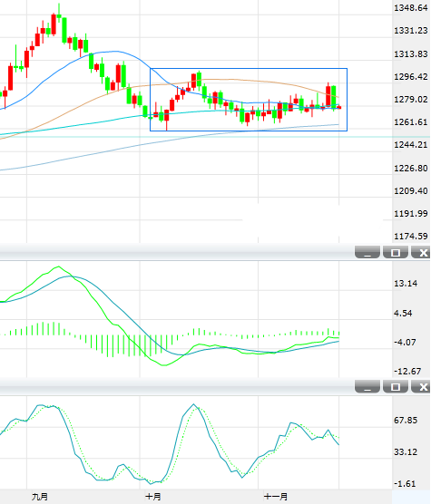Select the blue rectangle drawn on chart

click(x=249, y=69)
